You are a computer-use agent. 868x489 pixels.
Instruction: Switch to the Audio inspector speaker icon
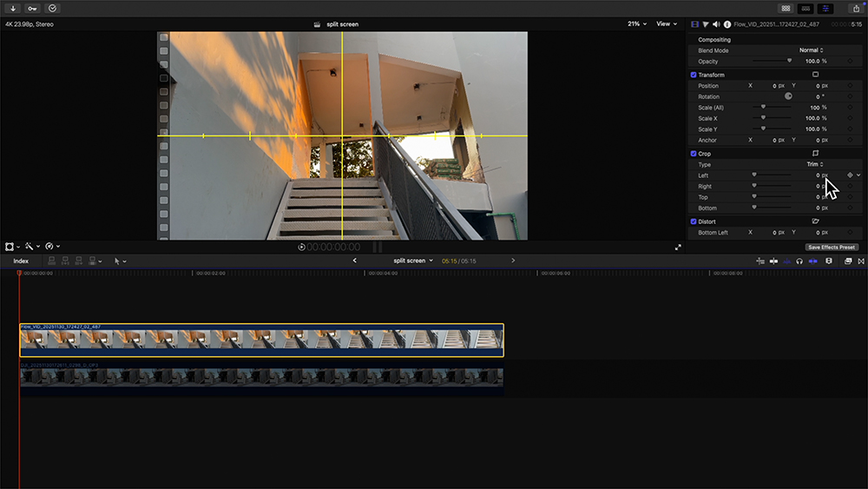[716, 24]
